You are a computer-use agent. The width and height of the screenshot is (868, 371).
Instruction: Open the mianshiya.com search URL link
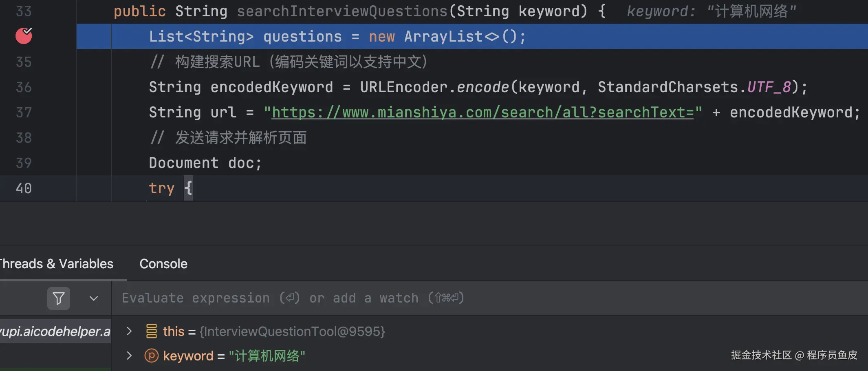coord(482,112)
